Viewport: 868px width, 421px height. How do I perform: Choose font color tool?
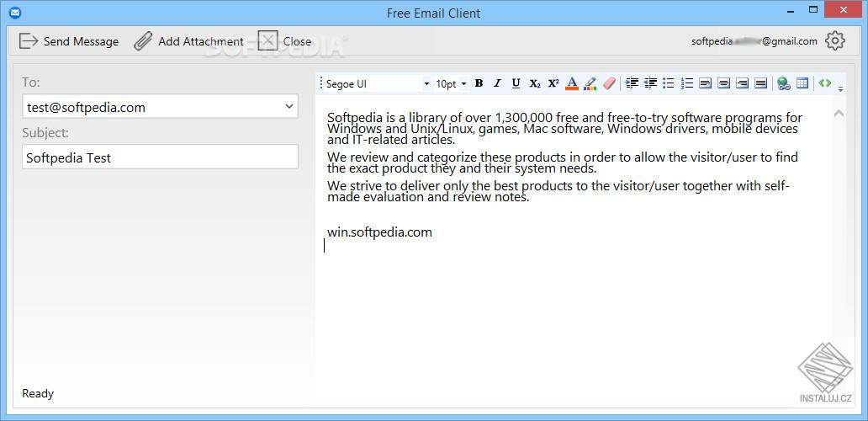pos(572,83)
